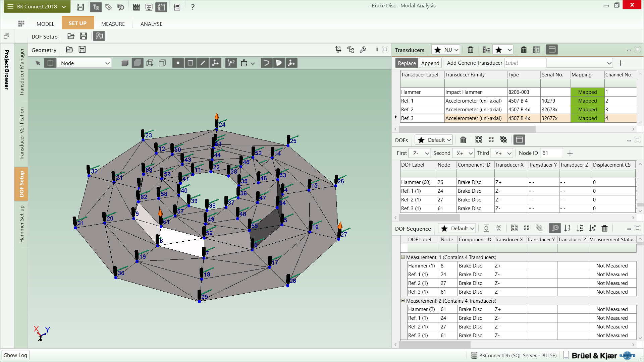Open Geometry wrench settings icon
Screen dimensions: 644x362
pos(363,50)
